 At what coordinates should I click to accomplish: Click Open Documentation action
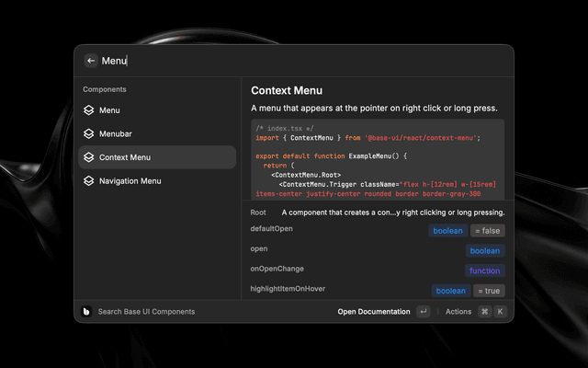(374, 312)
